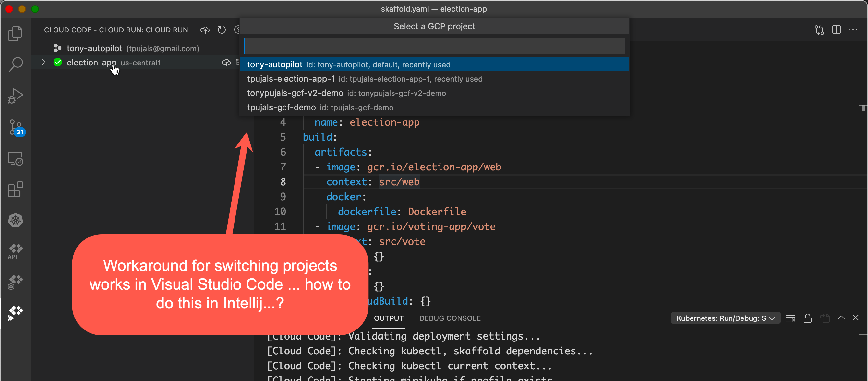Image resolution: width=868 pixels, height=381 pixels.
Task: Refresh the Cloud Run panel
Action: tap(222, 29)
